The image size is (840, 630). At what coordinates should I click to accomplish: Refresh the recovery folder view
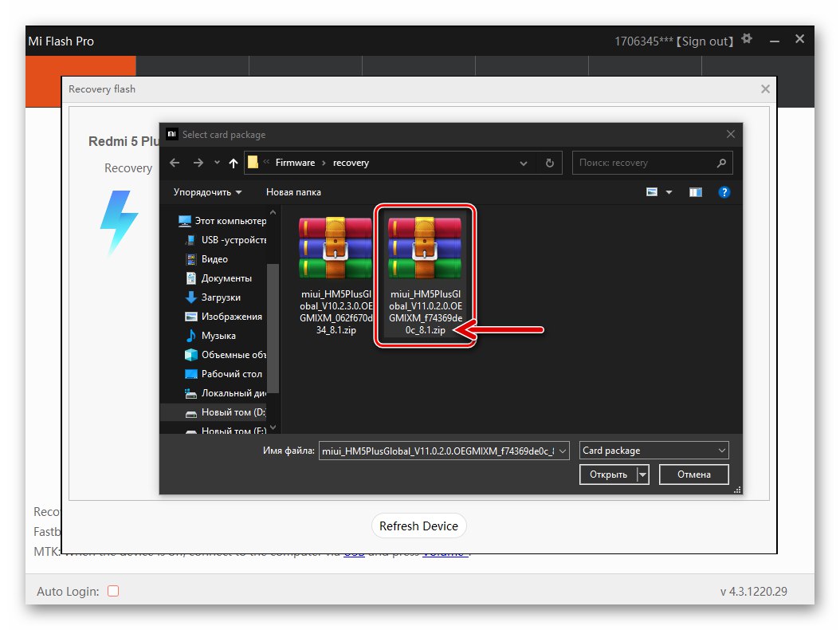pyautogui.click(x=550, y=163)
